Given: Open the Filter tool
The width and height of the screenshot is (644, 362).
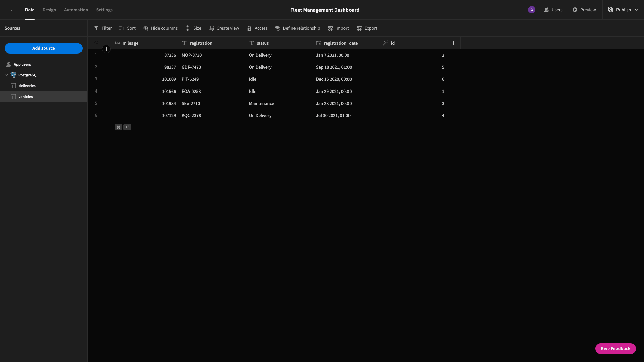Looking at the screenshot, I should 103,28.
